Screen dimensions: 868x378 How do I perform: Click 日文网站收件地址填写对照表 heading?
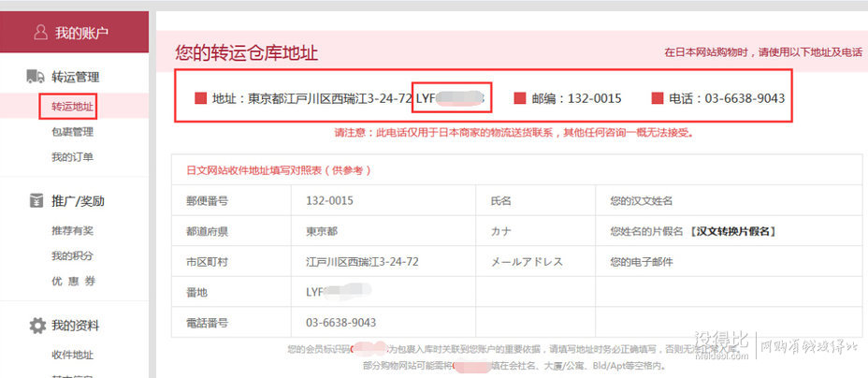pos(279,170)
